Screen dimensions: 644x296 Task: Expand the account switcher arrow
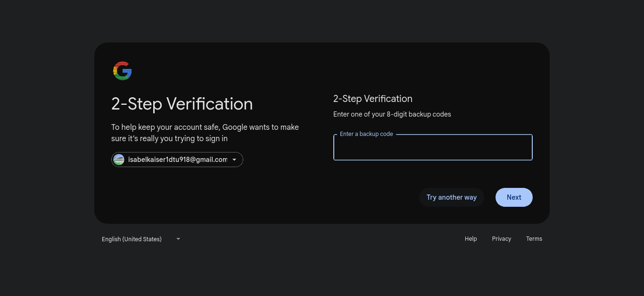(234, 160)
